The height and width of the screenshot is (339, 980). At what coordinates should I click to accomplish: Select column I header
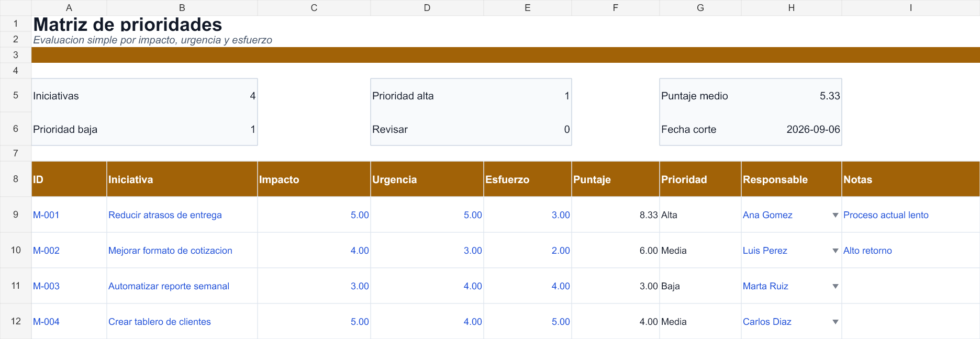click(x=911, y=8)
